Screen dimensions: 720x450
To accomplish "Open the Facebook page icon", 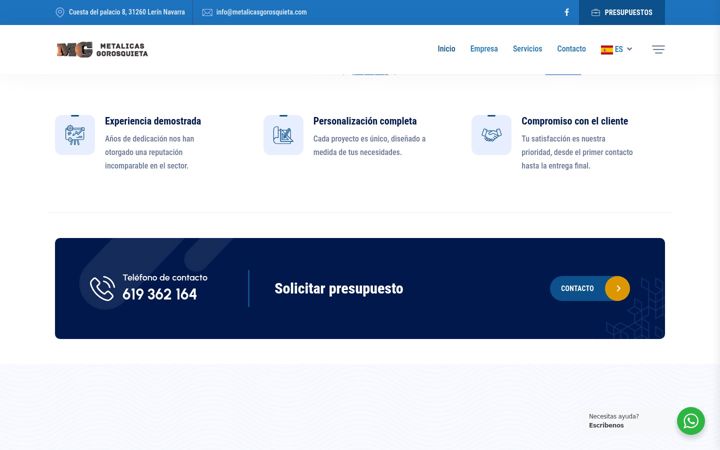I will pyautogui.click(x=567, y=12).
